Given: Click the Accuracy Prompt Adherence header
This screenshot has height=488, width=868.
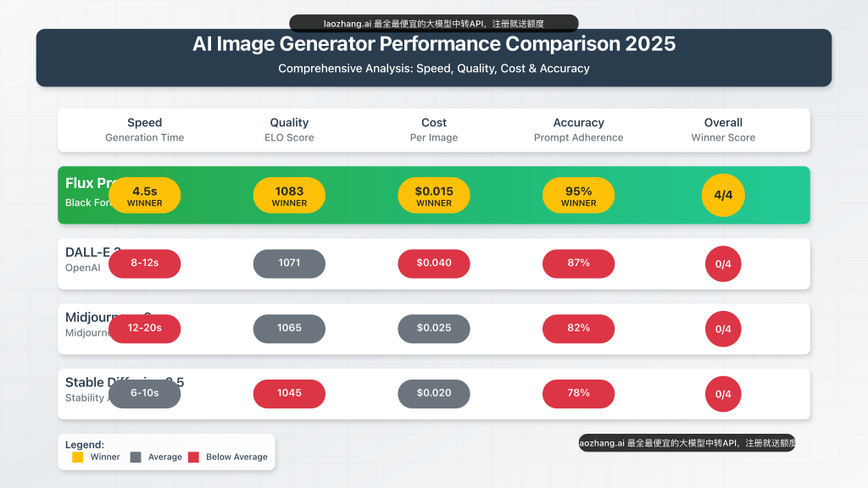Looking at the screenshot, I should tap(578, 130).
